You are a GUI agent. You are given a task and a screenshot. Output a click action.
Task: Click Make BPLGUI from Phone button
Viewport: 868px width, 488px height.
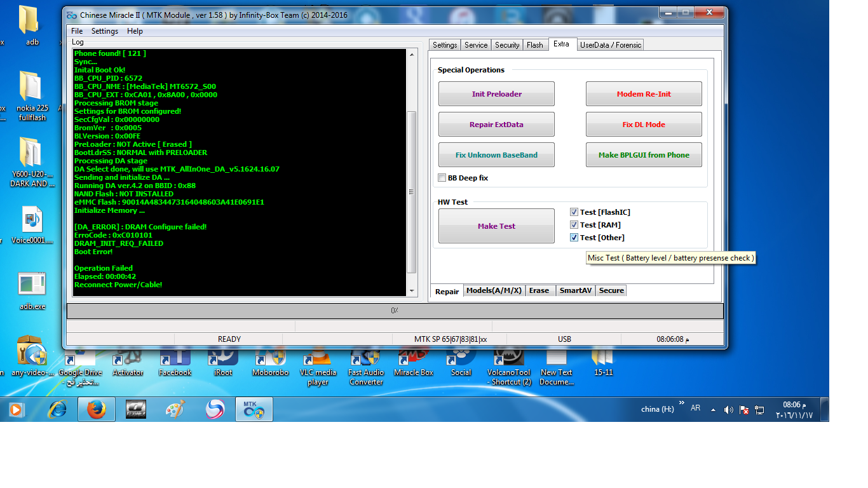coord(644,155)
